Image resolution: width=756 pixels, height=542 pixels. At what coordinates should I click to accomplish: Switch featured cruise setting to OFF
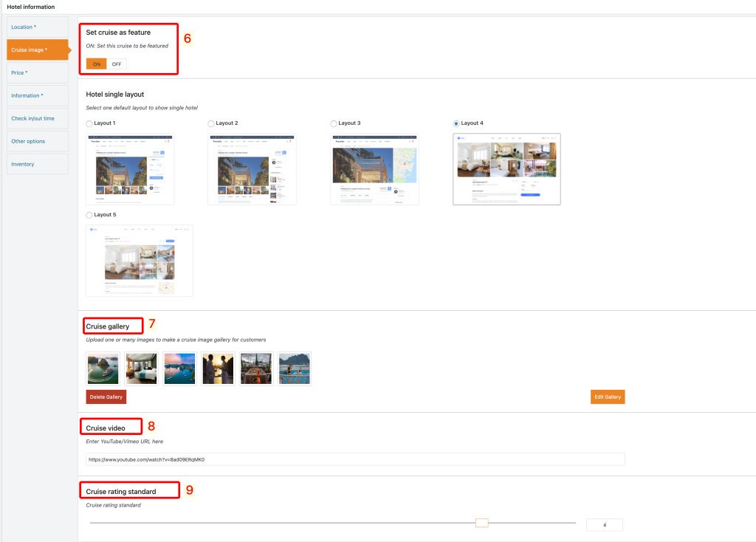pos(117,64)
